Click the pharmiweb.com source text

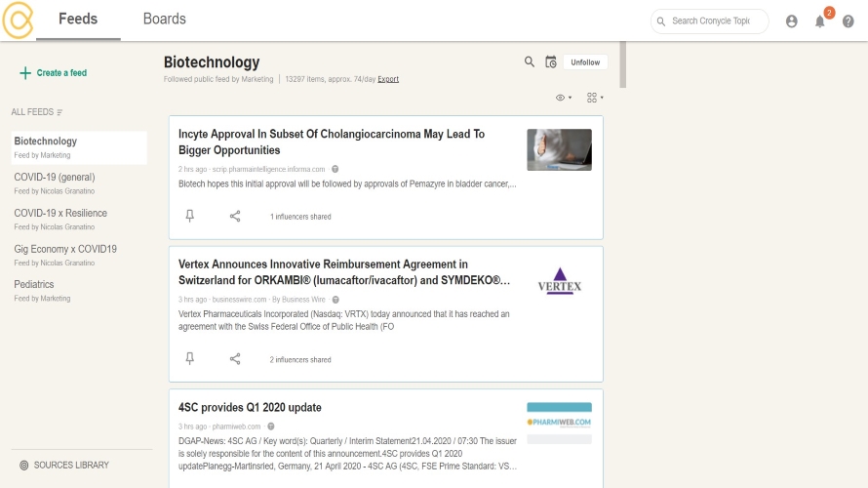(x=236, y=427)
